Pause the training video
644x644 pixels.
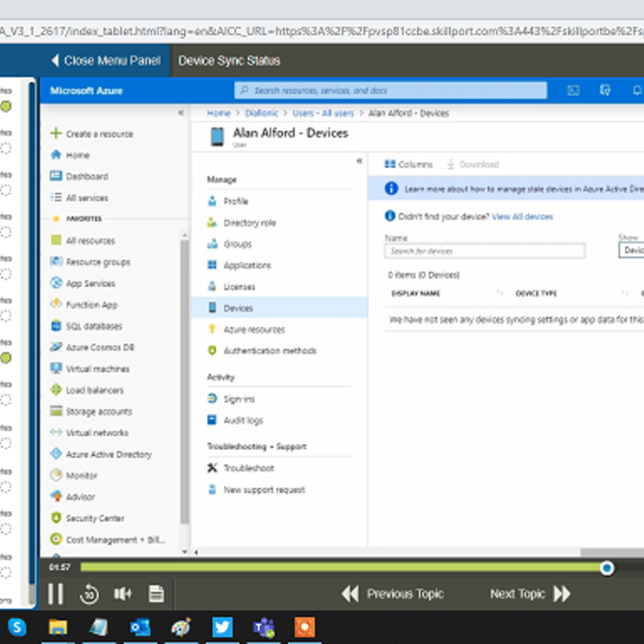56,594
